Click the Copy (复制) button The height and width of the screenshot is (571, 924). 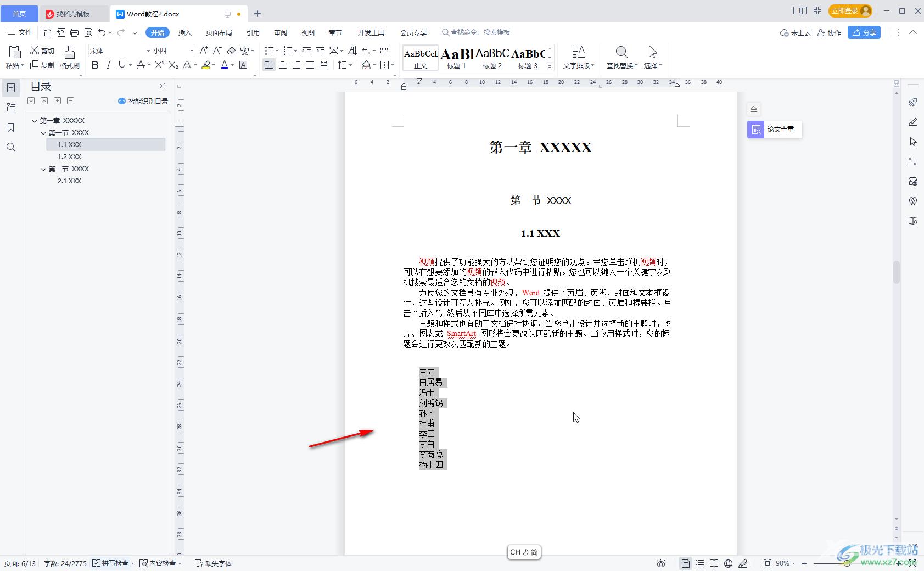pyautogui.click(x=42, y=65)
